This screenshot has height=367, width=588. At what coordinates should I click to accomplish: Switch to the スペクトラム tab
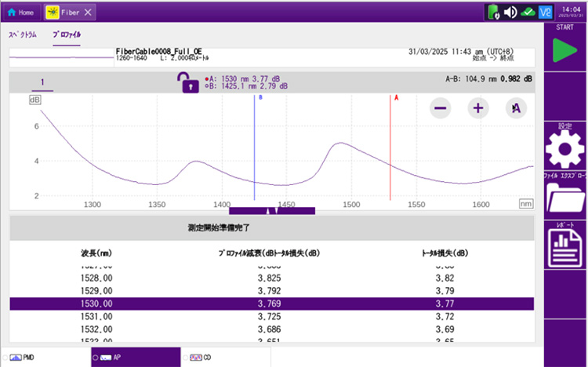(23, 35)
